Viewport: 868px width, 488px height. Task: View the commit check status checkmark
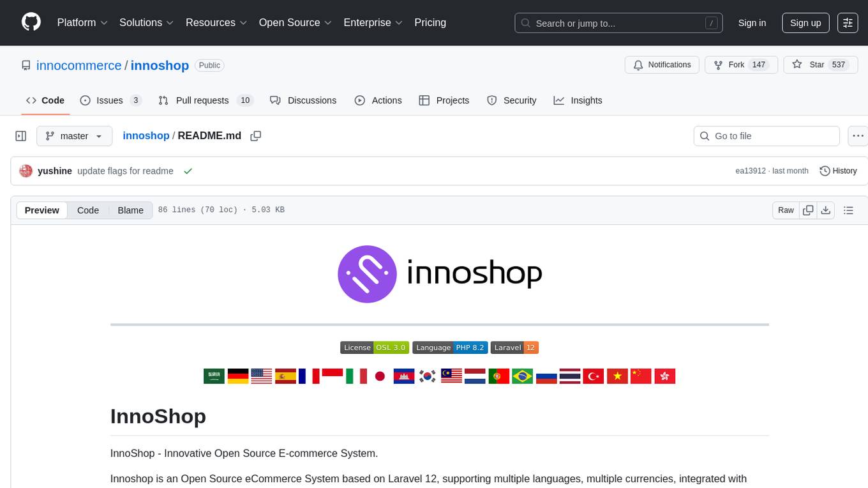[188, 171]
